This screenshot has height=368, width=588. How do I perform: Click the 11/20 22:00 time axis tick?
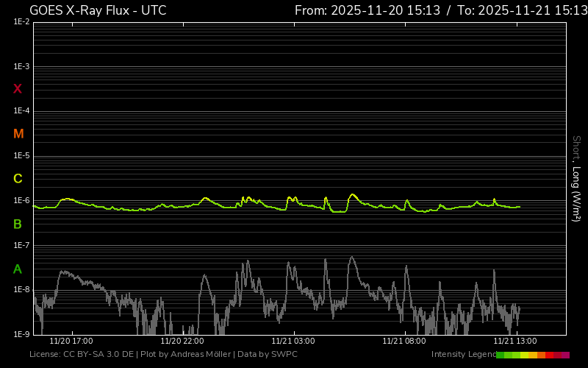coord(182,342)
